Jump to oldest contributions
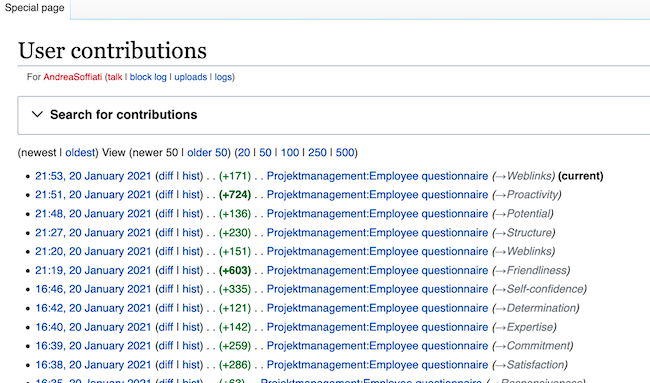Image resolution: width=650 pixels, height=383 pixels. [80, 153]
